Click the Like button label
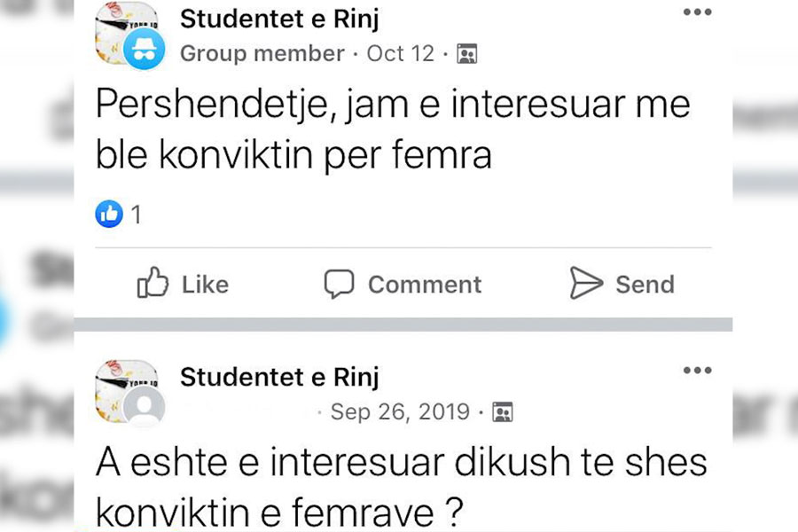Screen dimensions: 798x532 (206, 284)
